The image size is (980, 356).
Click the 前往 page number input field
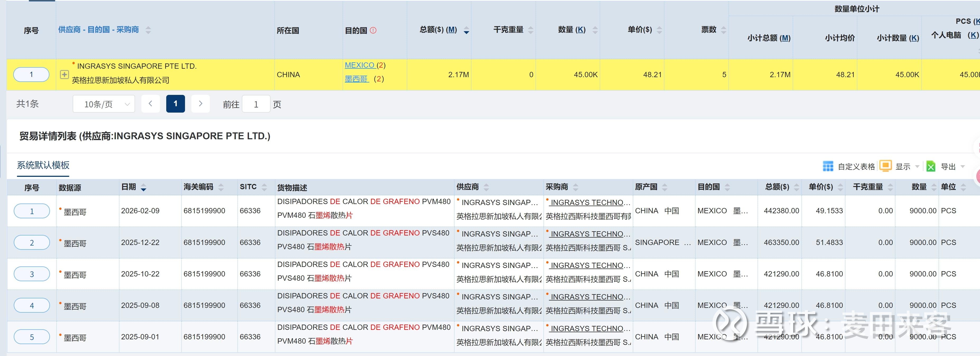point(256,104)
